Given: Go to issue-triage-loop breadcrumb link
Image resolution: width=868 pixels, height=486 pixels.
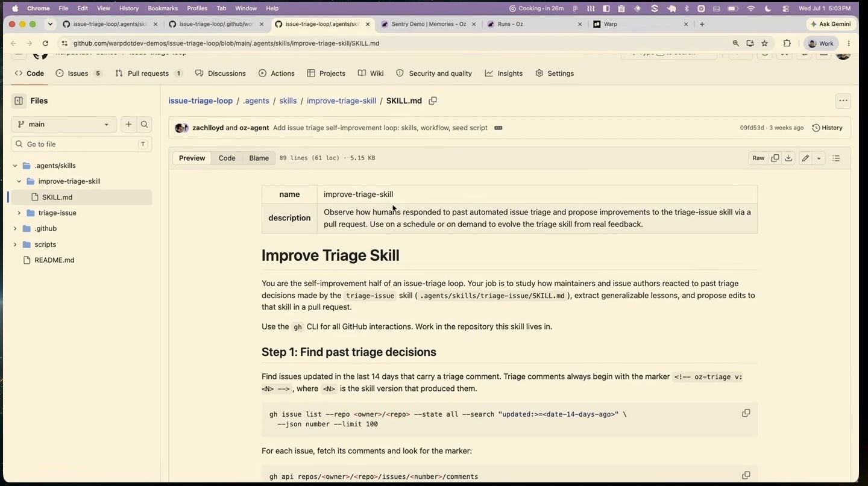Looking at the screenshot, I should (x=200, y=101).
